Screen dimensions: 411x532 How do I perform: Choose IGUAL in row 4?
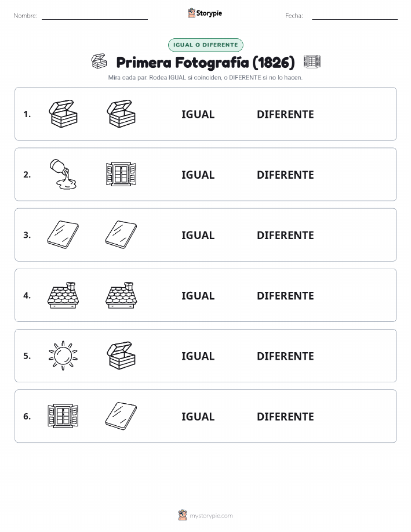pyautogui.click(x=198, y=295)
